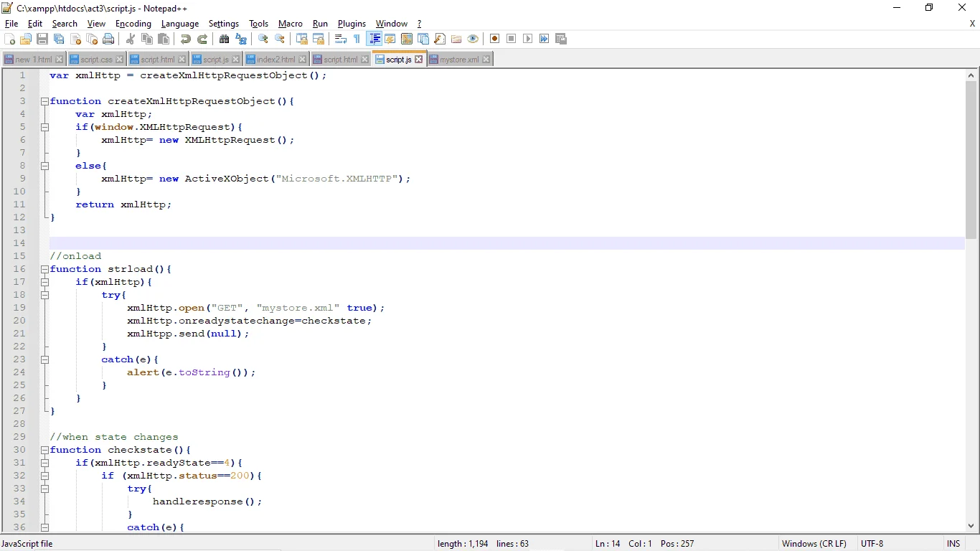Click the 'JavaScript file' status bar text

pyautogui.click(x=27, y=544)
